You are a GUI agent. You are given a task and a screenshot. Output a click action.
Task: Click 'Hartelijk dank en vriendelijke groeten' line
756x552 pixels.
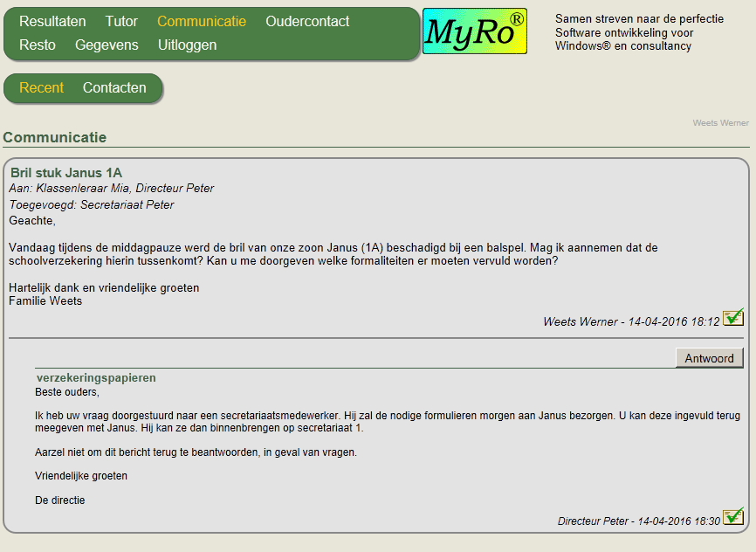104,288
